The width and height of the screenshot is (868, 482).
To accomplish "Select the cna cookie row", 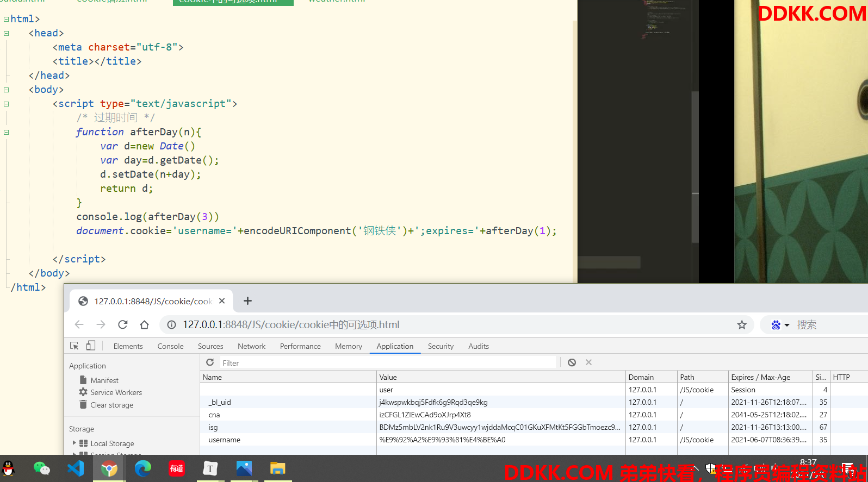I will 534,415.
